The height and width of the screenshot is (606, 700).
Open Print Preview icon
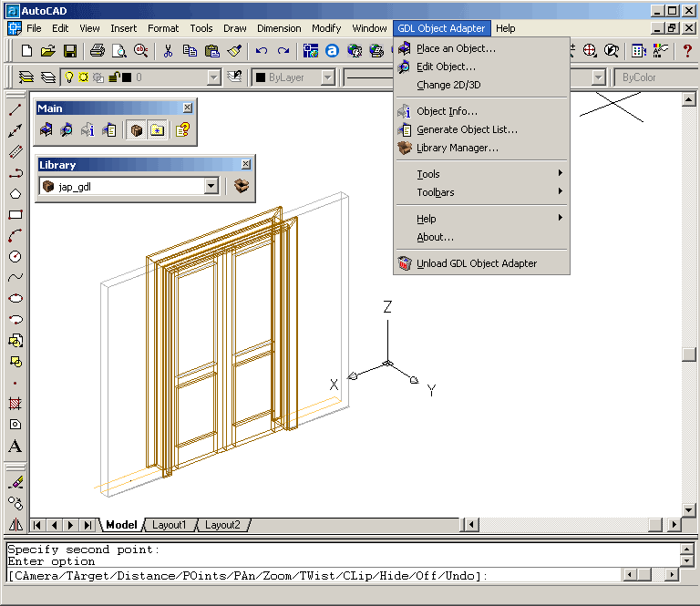point(118,51)
